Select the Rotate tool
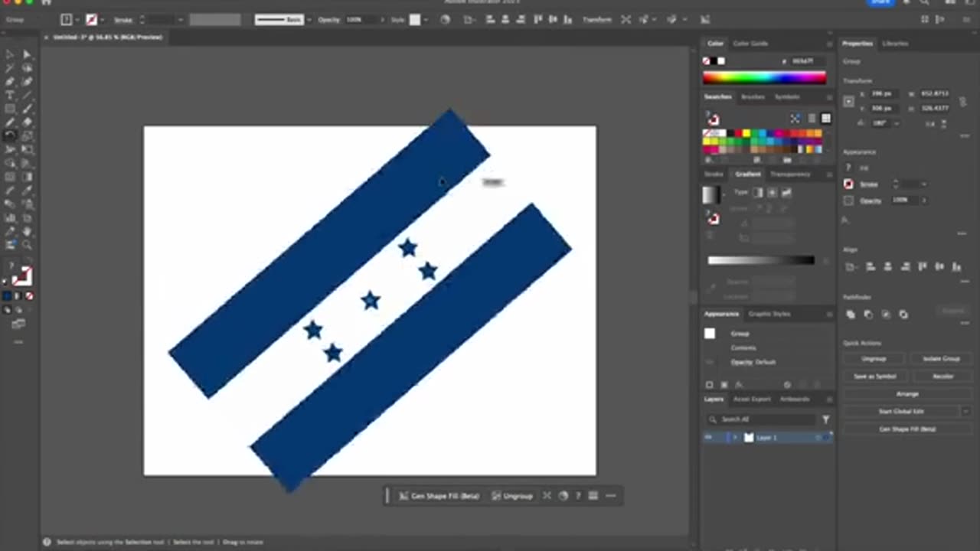Image resolution: width=980 pixels, height=551 pixels. [10, 136]
